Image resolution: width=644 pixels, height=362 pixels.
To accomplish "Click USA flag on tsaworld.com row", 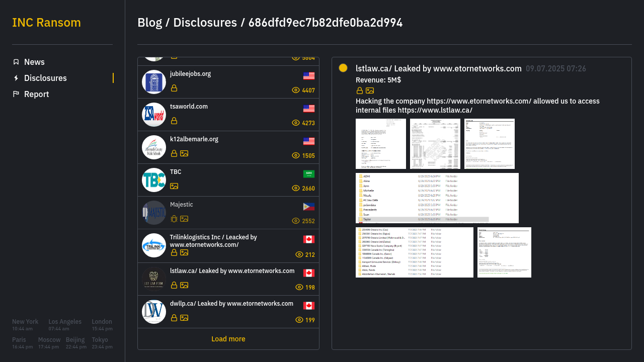I will [309, 109].
